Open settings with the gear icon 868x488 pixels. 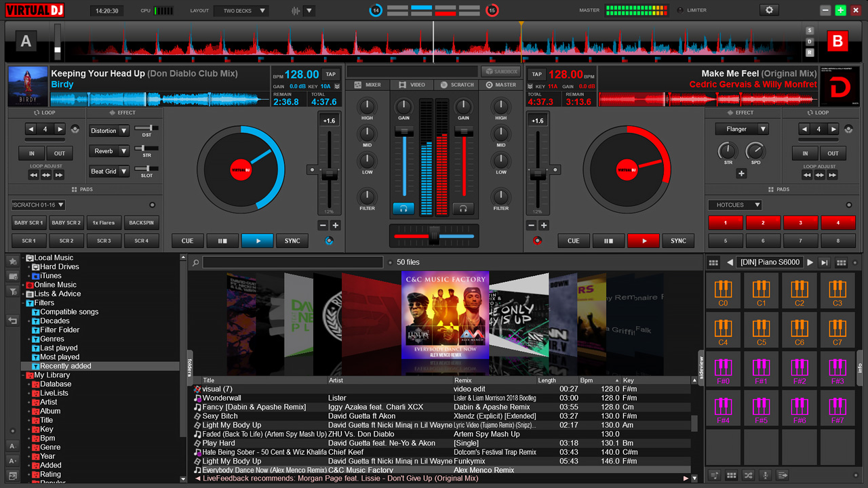(x=768, y=10)
